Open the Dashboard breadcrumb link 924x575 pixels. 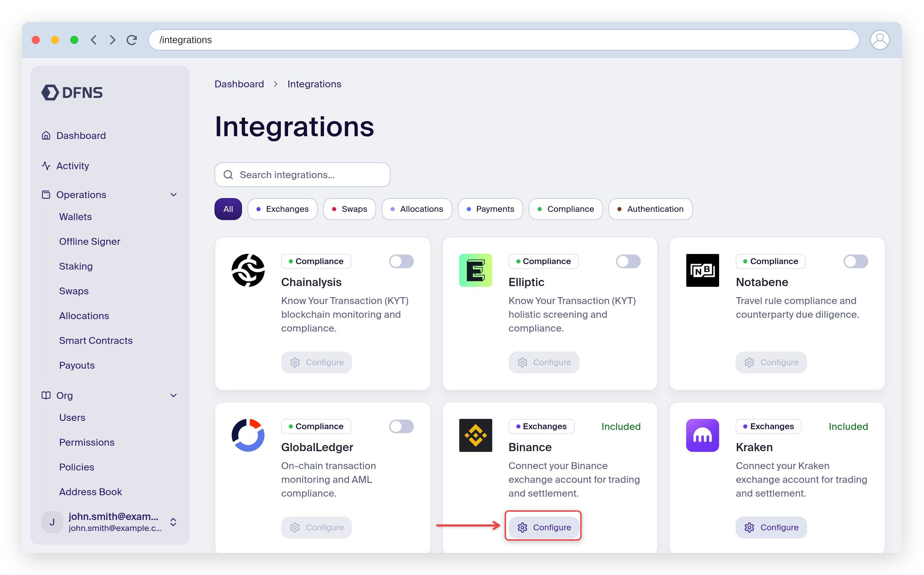(239, 84)
